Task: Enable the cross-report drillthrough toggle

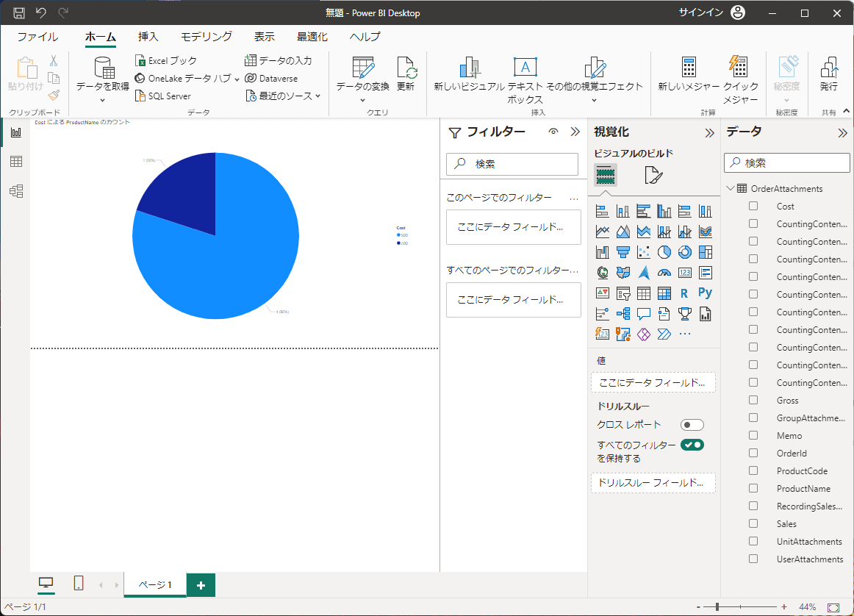Action: pos(692,425)
